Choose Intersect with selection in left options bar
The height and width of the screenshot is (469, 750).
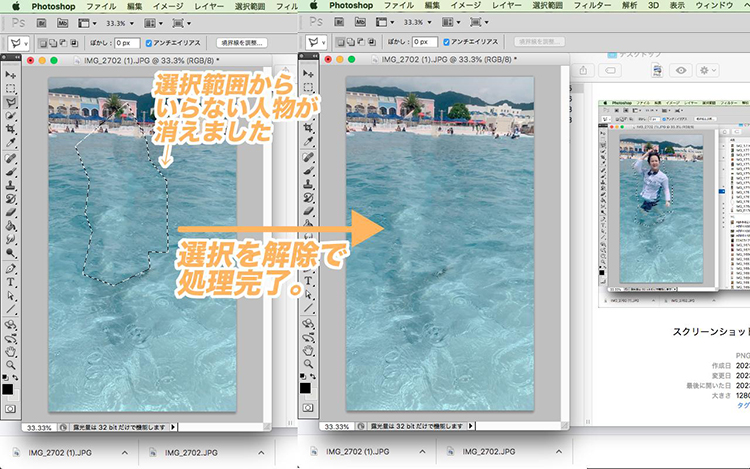click(x=74, y=43)
